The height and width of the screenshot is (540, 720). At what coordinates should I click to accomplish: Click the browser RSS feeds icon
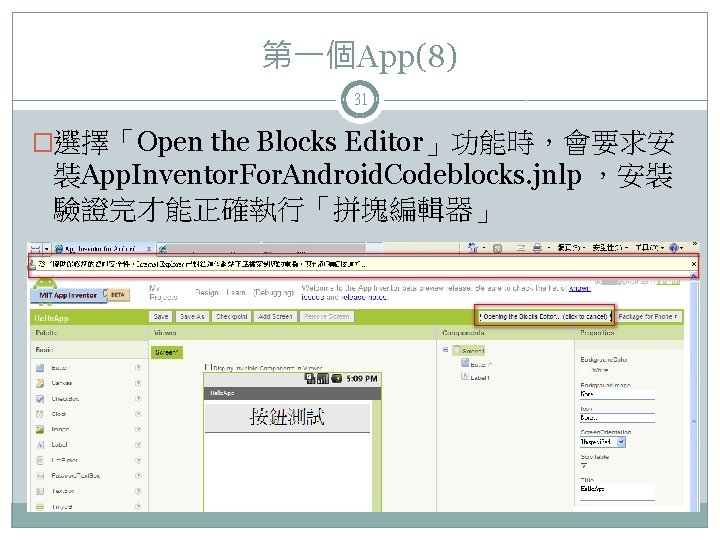(x=497, y=248)
